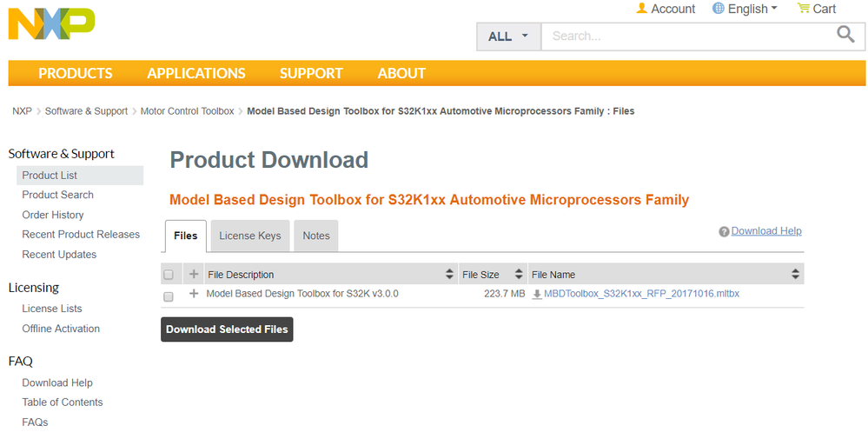Open the ALL search category dropdown
The image size is (868, 439).
(508, 37)
